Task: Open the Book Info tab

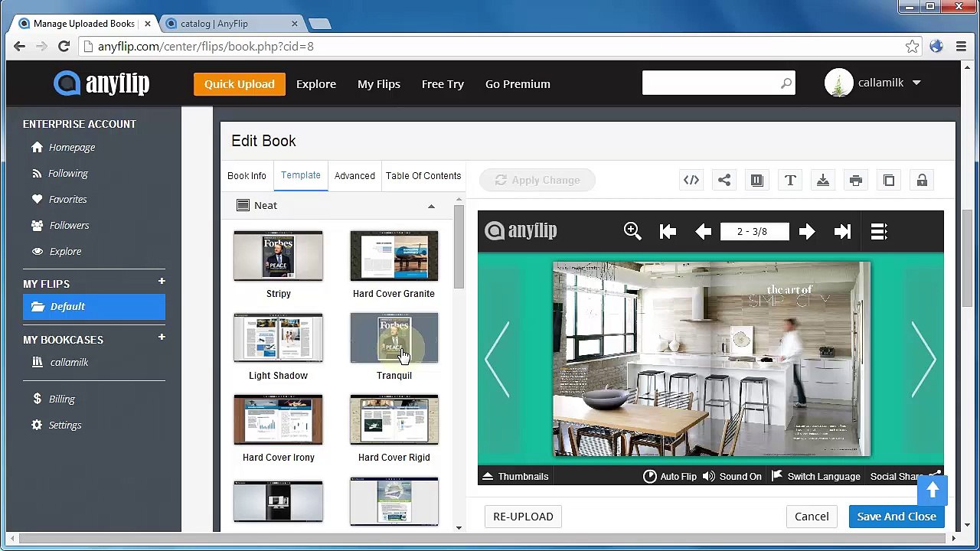Action: 247,176
